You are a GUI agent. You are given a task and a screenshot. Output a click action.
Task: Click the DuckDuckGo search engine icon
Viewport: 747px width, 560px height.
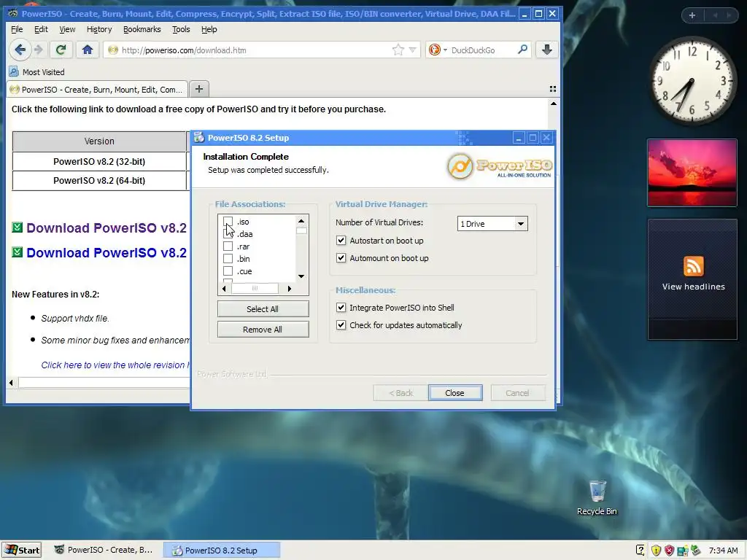(435, 50)
